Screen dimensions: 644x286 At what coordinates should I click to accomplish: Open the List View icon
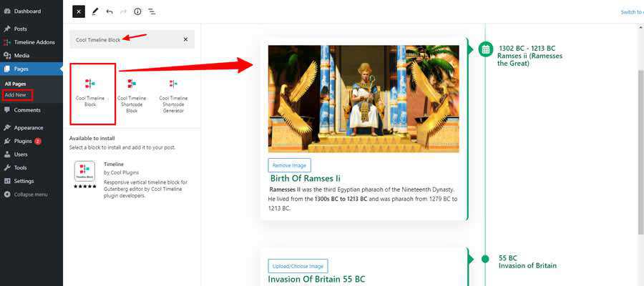click(x=152, y=11)
